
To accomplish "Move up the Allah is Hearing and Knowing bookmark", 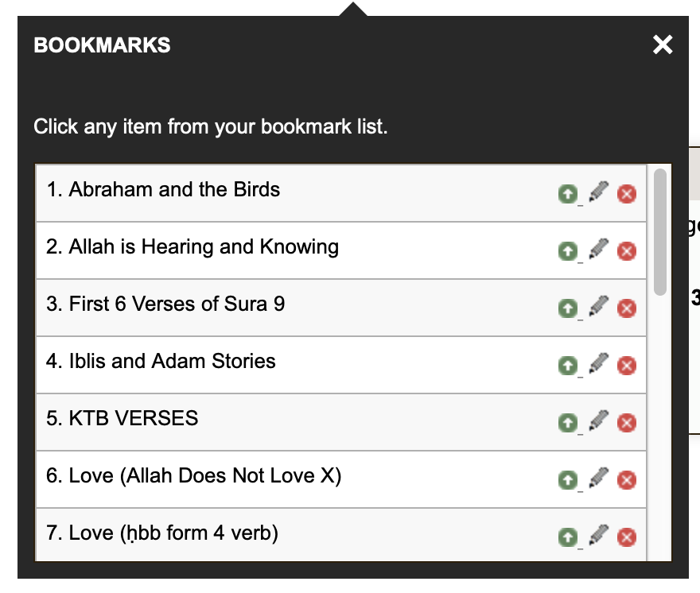I will 568,250.
